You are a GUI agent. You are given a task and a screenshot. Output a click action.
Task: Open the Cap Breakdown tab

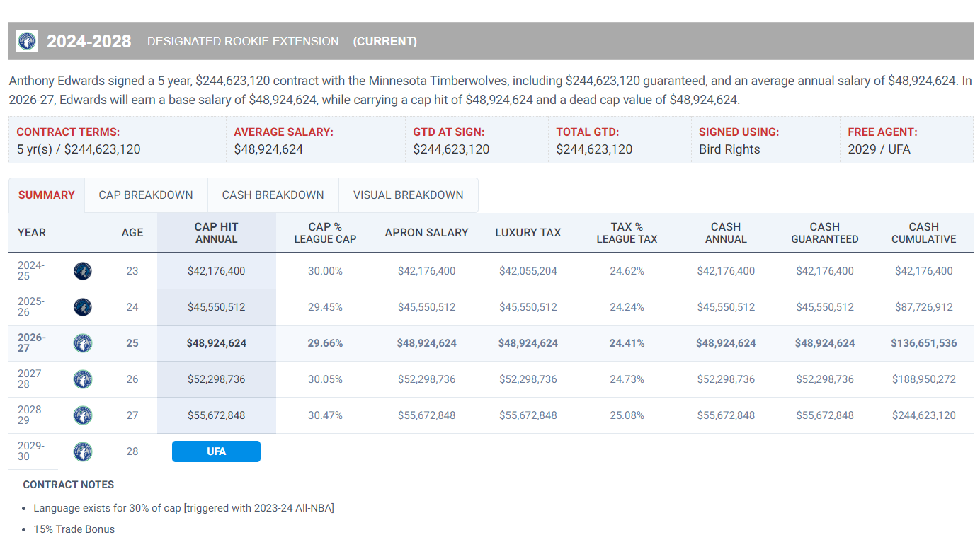point(146,195)
